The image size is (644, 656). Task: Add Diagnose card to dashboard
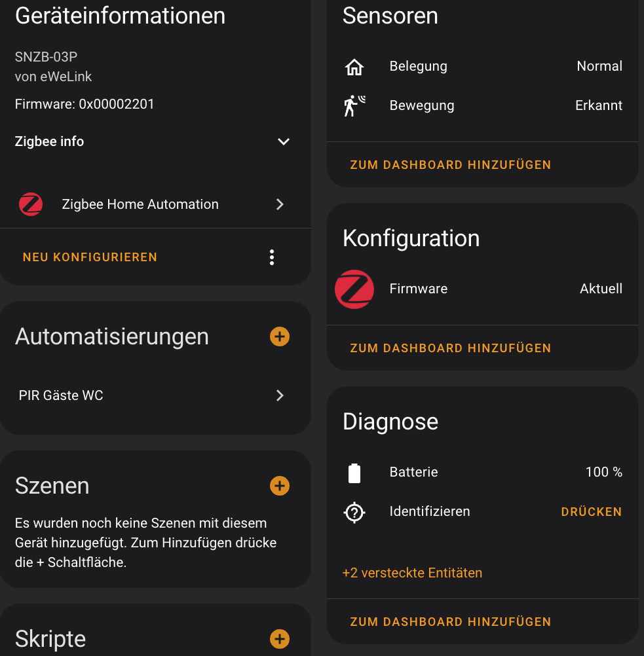[x=450, y=622]
